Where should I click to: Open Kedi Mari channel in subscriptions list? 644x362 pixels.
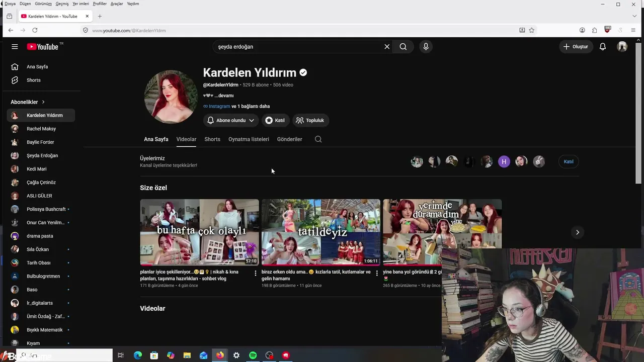coord(41,169)
